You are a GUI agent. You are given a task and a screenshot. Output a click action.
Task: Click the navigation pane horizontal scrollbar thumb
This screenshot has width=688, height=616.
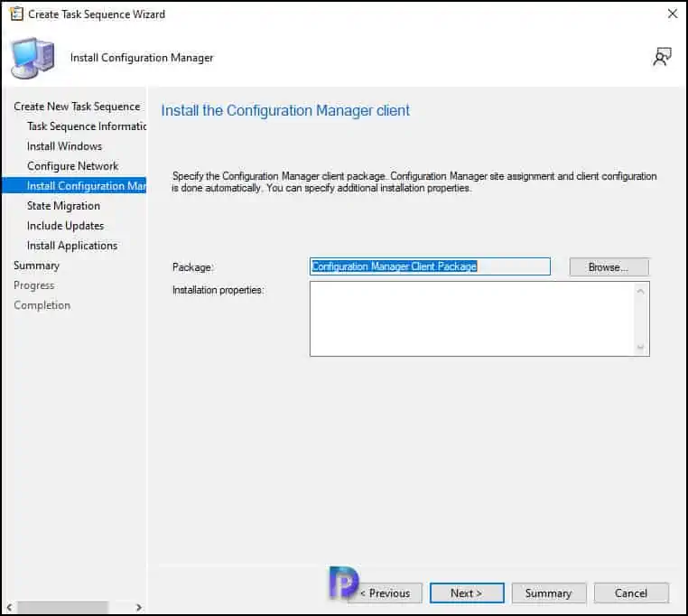point(62,607)
